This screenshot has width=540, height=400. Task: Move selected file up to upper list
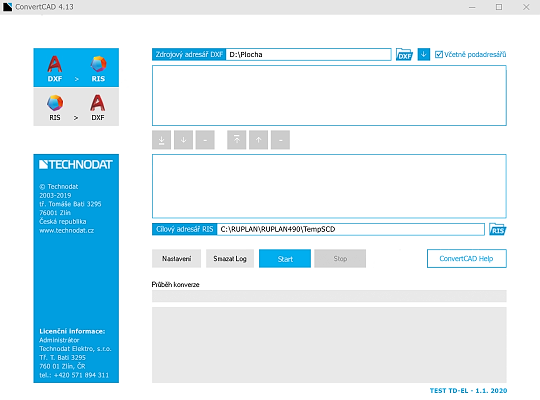pos(258,140)
